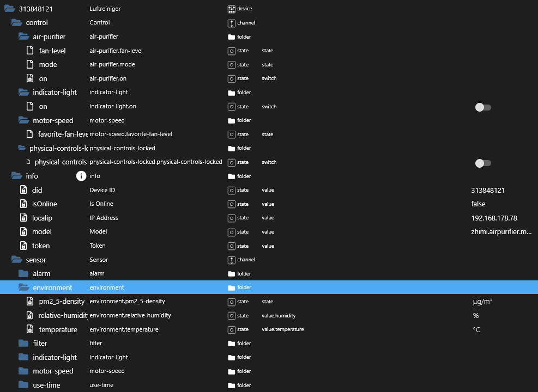Click the state icon in the fan-level row
This screenshot has width=538, height=392.
[x=231, y=51]
